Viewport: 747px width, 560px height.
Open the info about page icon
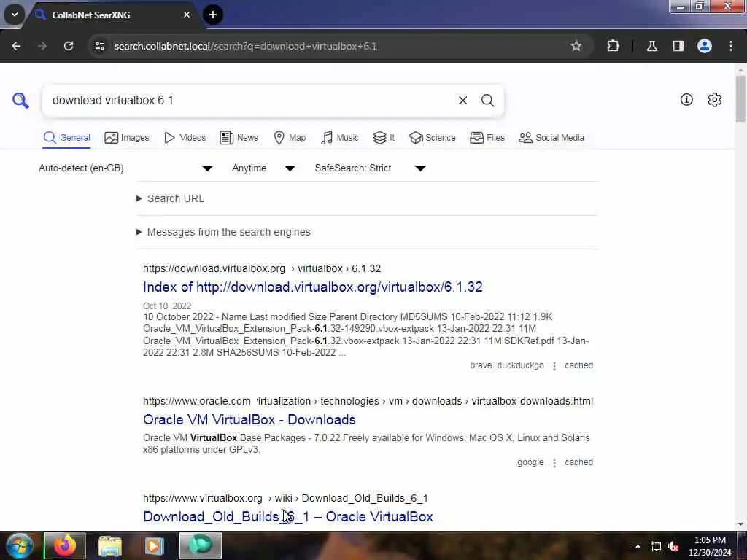[x=686, y=99]
